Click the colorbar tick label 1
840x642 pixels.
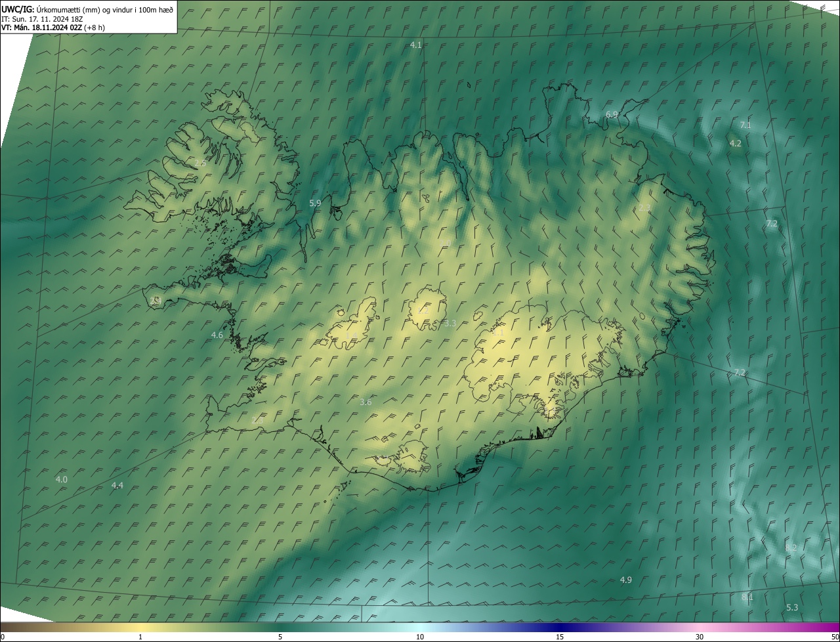coord(141,637)
